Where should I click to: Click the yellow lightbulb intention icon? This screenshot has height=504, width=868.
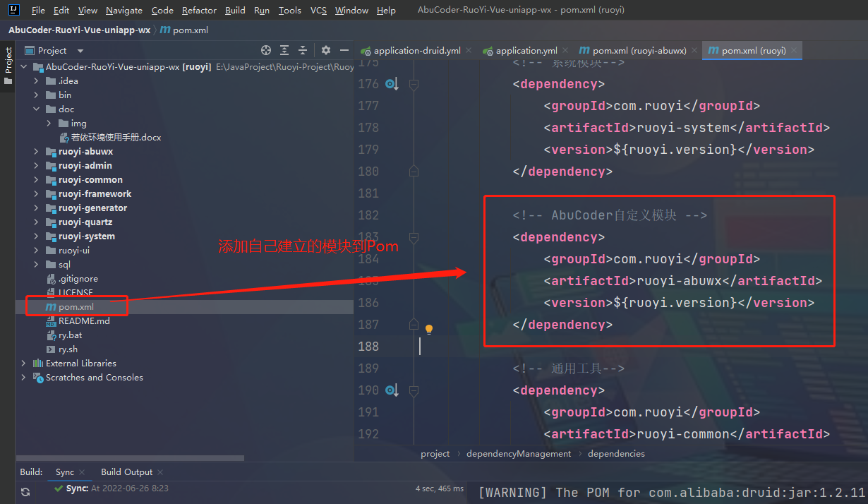[428, 329]
